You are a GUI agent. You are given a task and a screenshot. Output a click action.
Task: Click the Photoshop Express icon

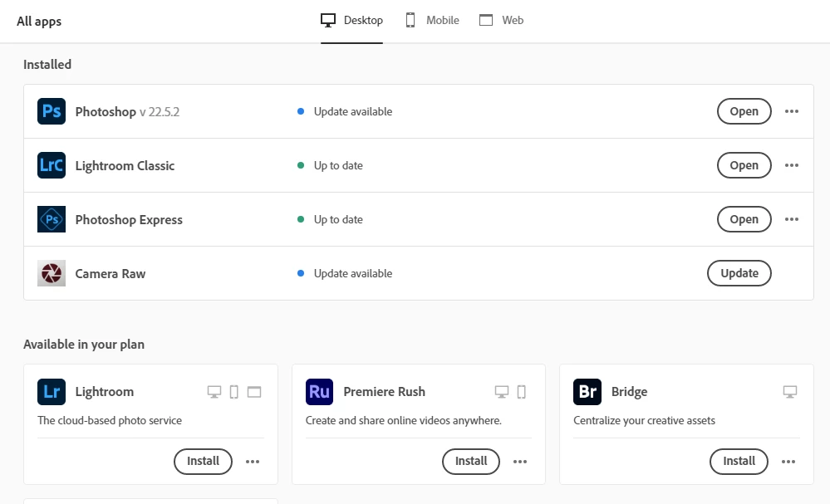coord(52,219)
